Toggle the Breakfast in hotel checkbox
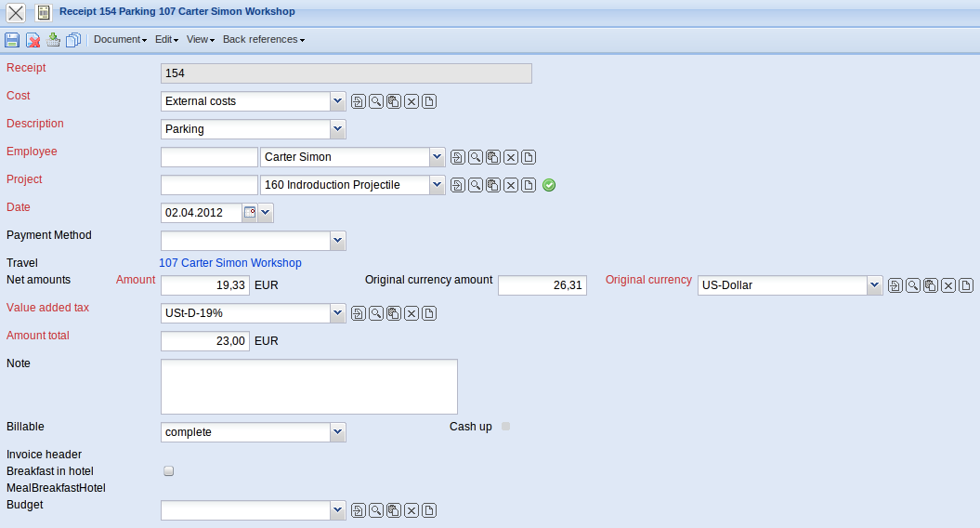Viewport: 980px width, 528px height. (x=169, y=471)
